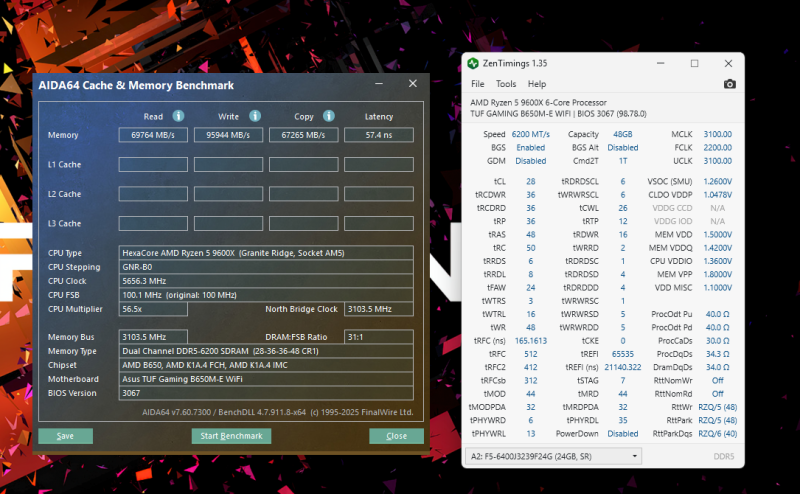
Task: Click the CPU Multiplier value 56.5x
Action: tap(153, 309)
